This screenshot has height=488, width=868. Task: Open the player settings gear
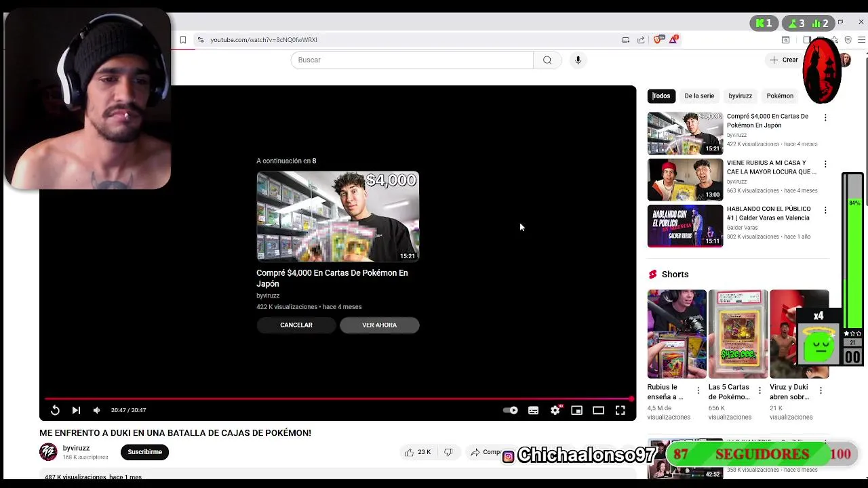click(x=555, y=410)
